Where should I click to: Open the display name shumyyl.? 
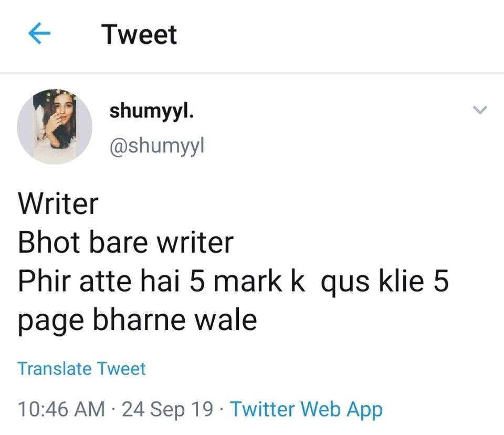click(x=151, y=112)
